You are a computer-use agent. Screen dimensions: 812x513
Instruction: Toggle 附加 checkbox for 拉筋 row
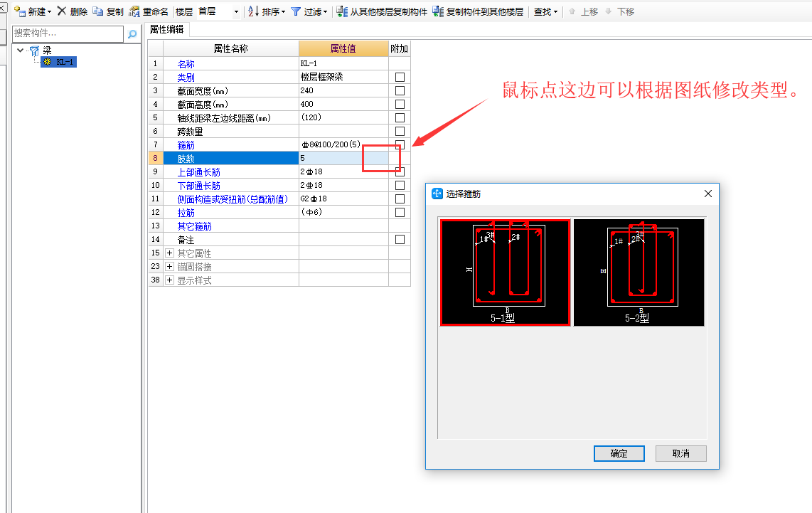click(400, 212)
